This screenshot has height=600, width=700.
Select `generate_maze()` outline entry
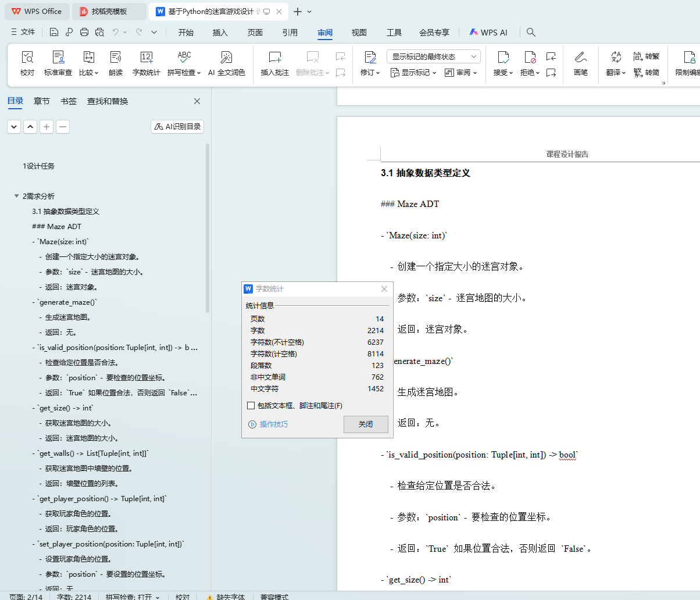65,302
